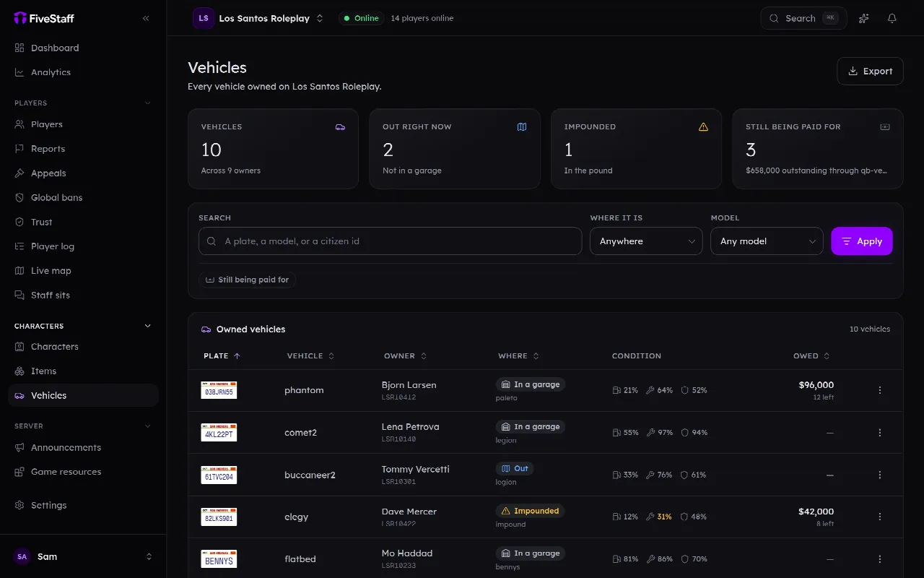The image size is (924, 578).
Task: Navigate to Live map
Action: pos(83,271)
